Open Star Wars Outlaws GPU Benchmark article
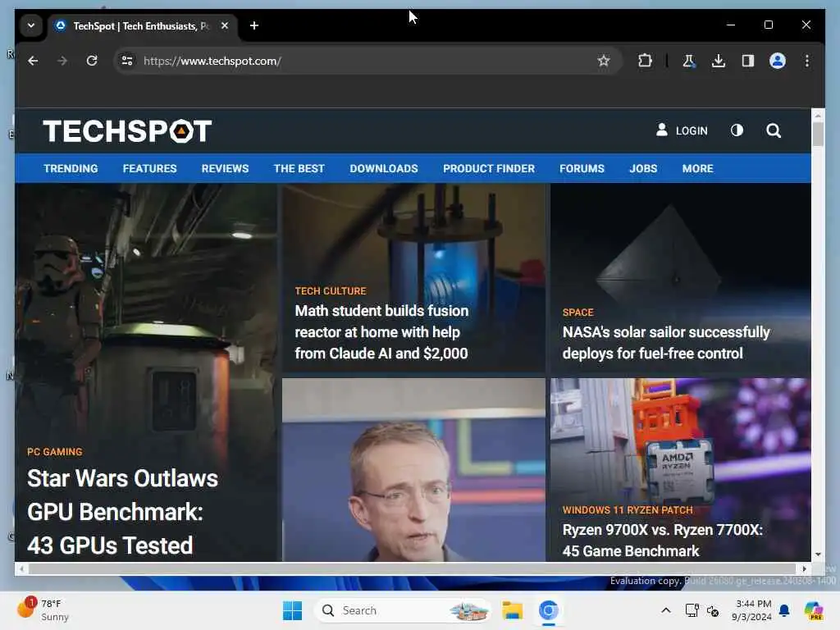 pos(123,512)
